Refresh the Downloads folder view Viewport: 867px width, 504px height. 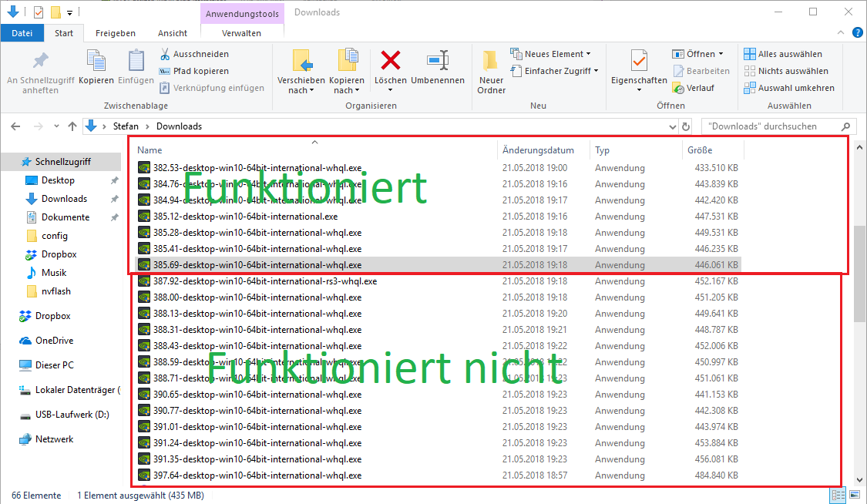click(x=686, y=126)
